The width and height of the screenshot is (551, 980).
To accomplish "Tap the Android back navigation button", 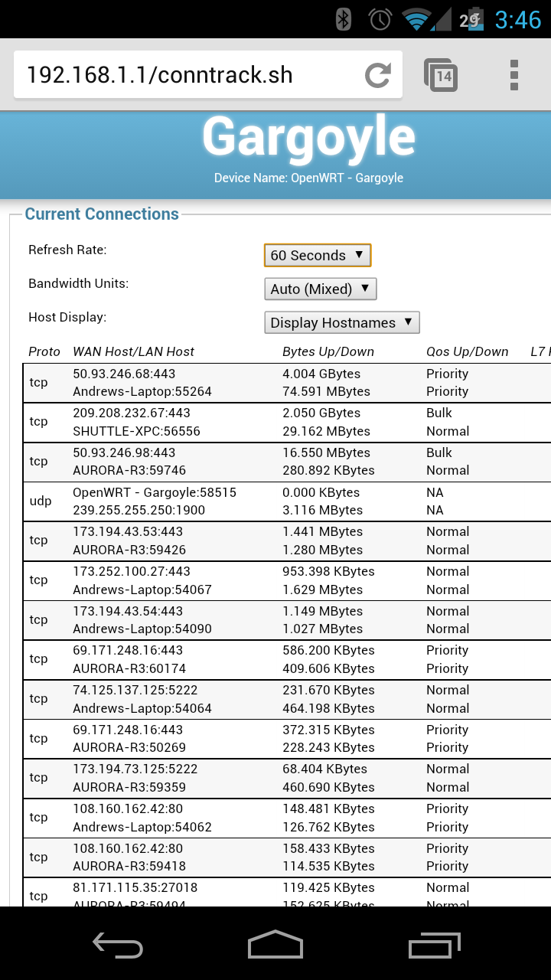I will [118, 945].
